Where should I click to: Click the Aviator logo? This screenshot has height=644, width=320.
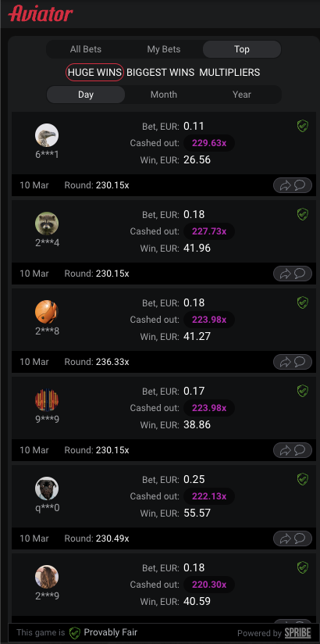(x=41, y=13)
